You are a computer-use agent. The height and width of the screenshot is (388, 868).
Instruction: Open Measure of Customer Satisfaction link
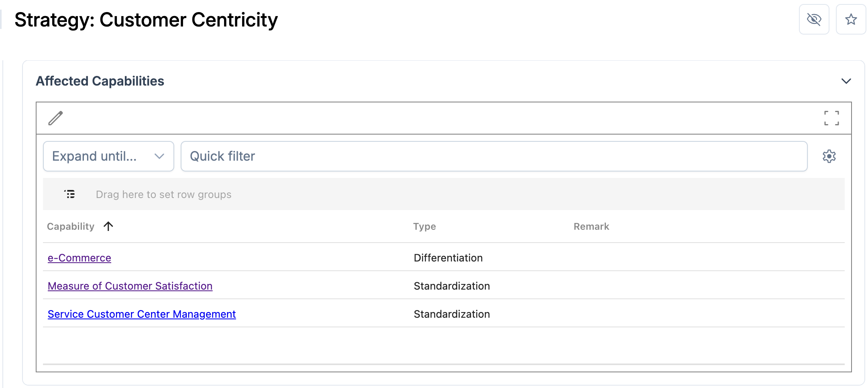[x=130, y=286]
